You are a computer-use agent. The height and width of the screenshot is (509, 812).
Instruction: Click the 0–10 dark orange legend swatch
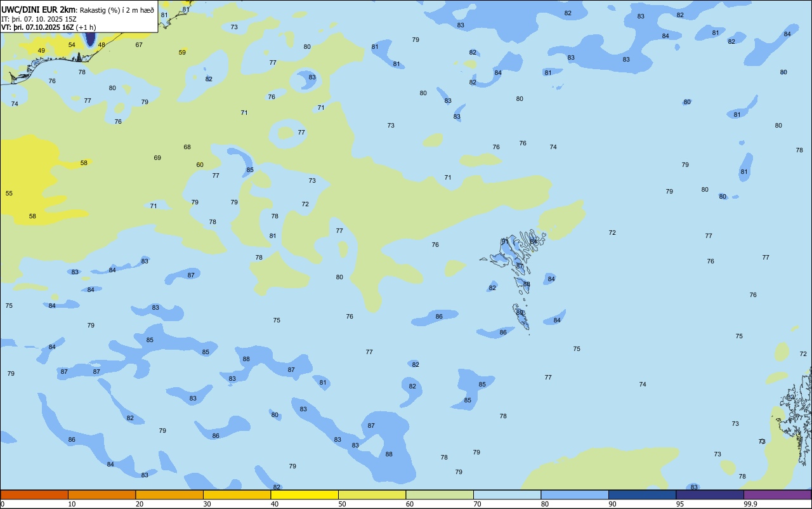(x=34, y=494)
